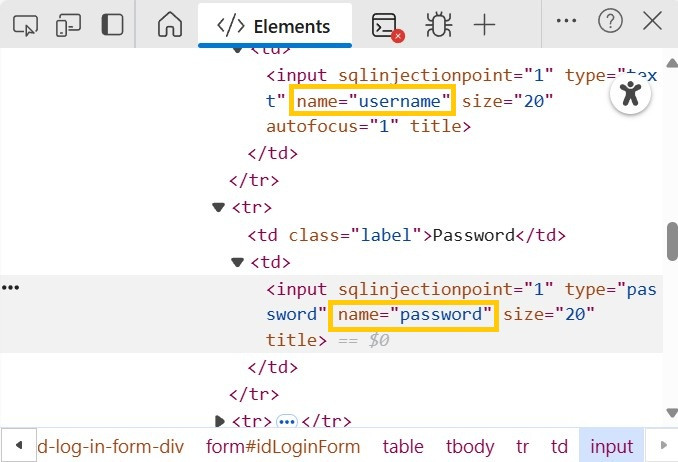Click the floating accessibility figure icon
The width and height of the screenshot is (678, 462).
(630, 94)
